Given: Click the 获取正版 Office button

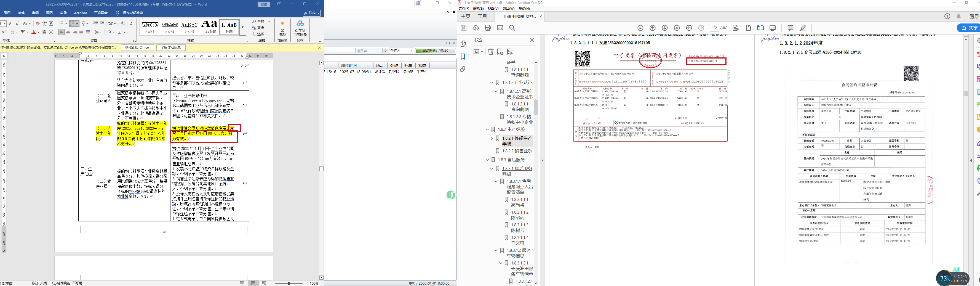Looking at the screenshot, I should (137, 47).
